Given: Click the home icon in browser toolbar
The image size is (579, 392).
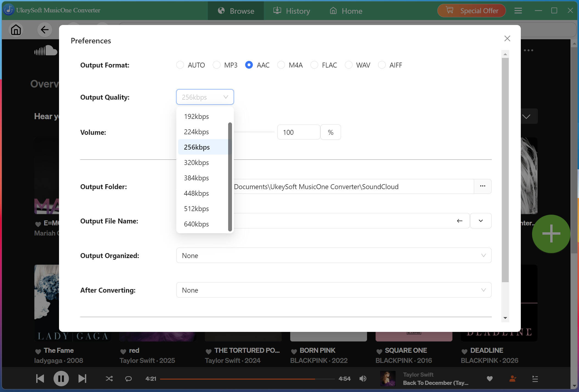Looking at the screenshot, I should tap(16, 30).
